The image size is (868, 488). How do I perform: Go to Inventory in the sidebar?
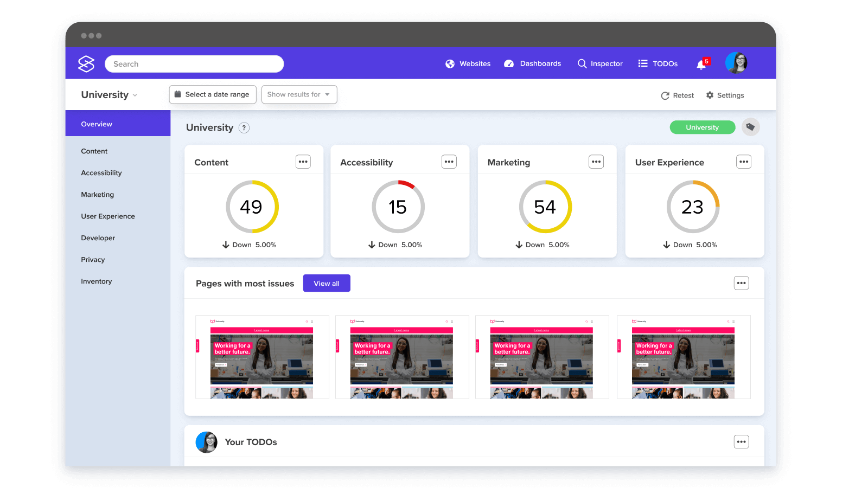coord(97,281)
